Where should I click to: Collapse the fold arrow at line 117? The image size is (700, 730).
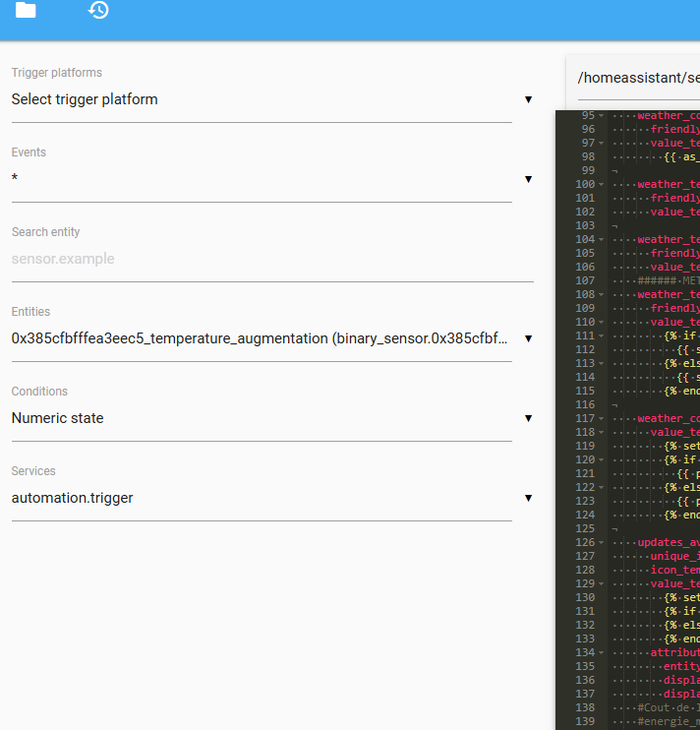click(x=602, y=418)
